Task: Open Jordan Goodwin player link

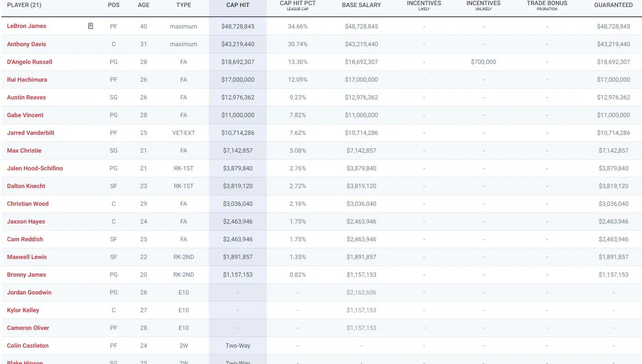Action: [29, 292]
